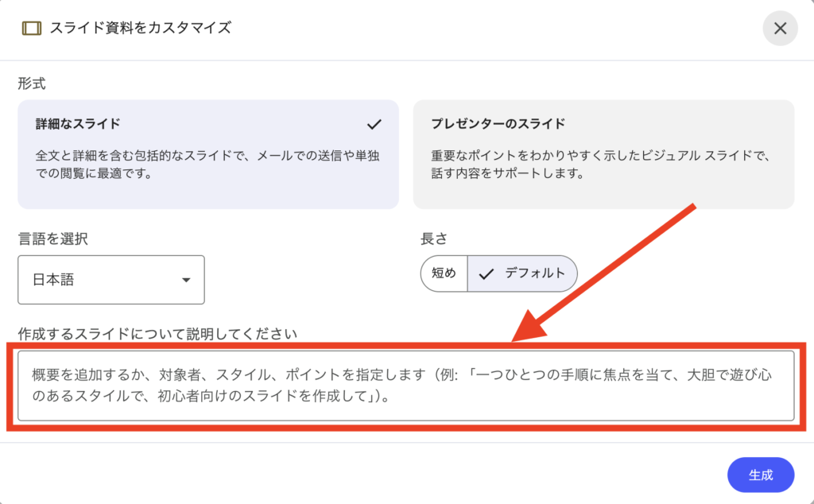Click the プレゼンターのスライド description paragraph
This screenshot has width=814, height=504.
click(601, 163)
